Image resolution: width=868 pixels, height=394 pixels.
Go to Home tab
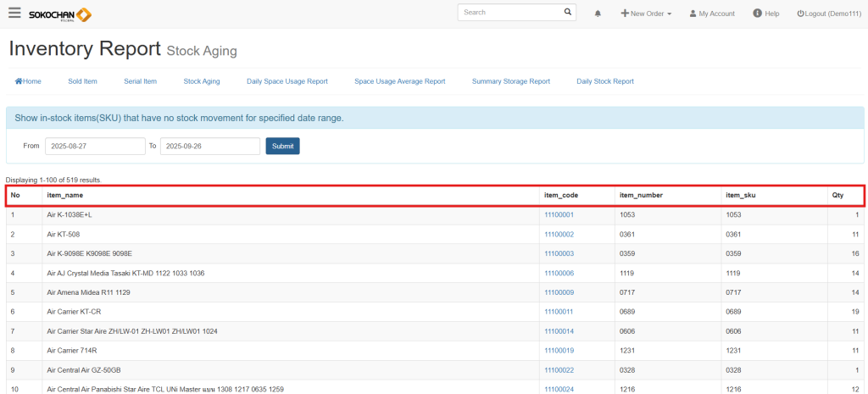tap(28, 81)
